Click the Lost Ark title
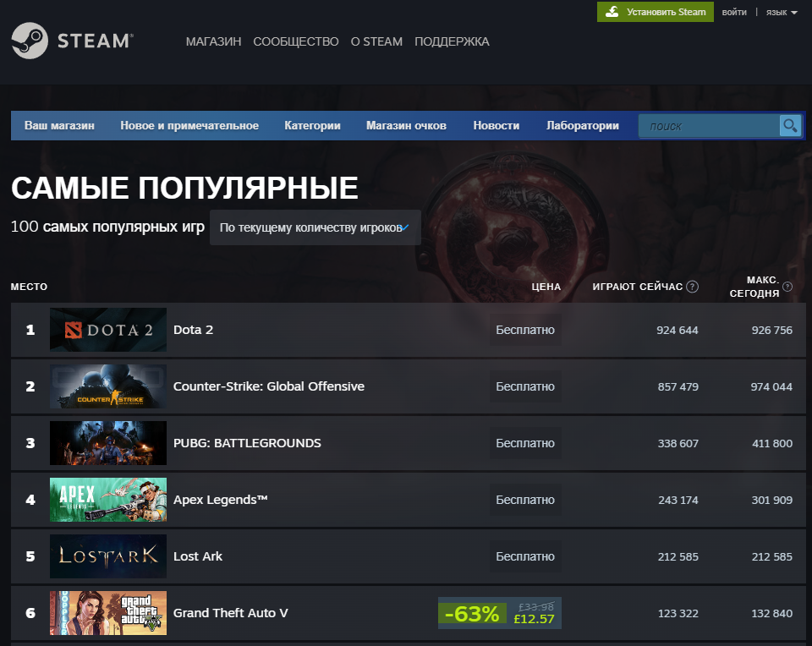812x646 pixels. point(197,556)
